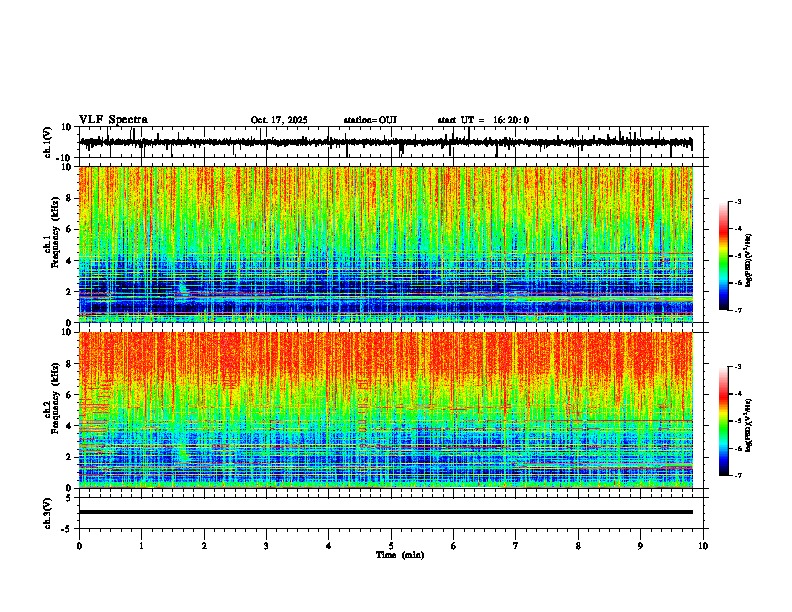Screen dimensions: 792x612
Task: Click the time axis tick label "10"
Action: click(703, 546)
